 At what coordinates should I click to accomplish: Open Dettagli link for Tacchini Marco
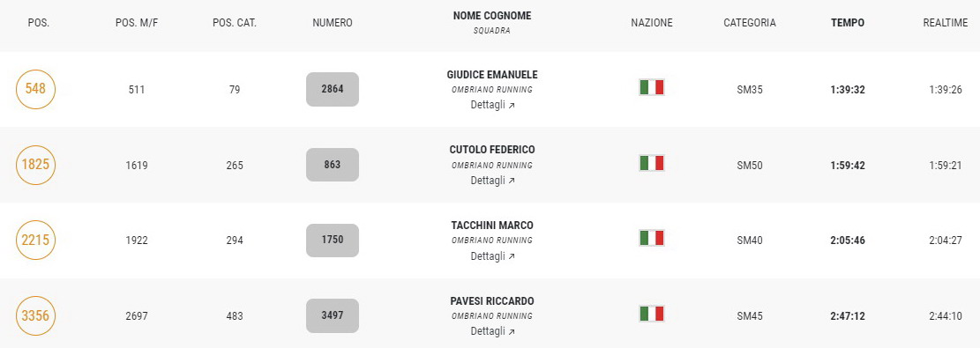pyautogui.click(x=492, y=256)
